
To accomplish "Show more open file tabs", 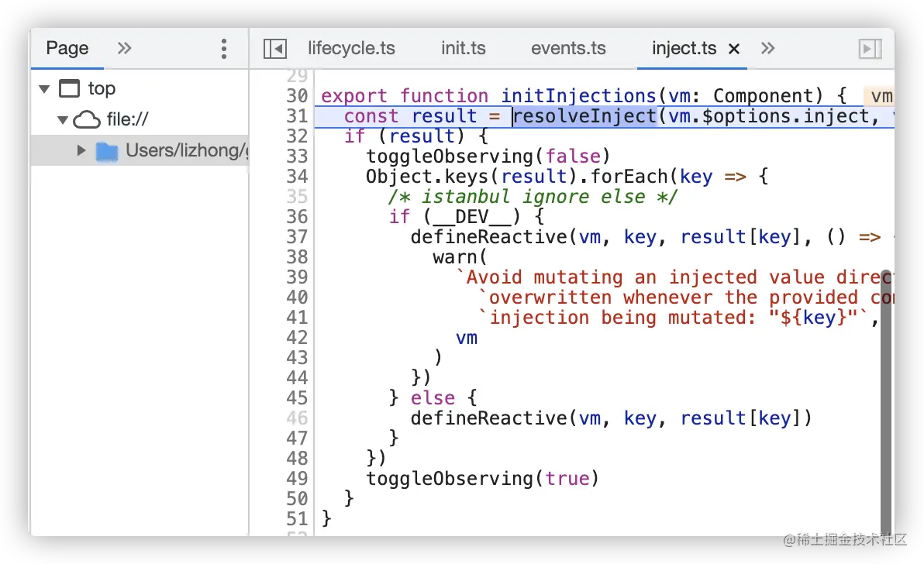I will coord(767,48).
